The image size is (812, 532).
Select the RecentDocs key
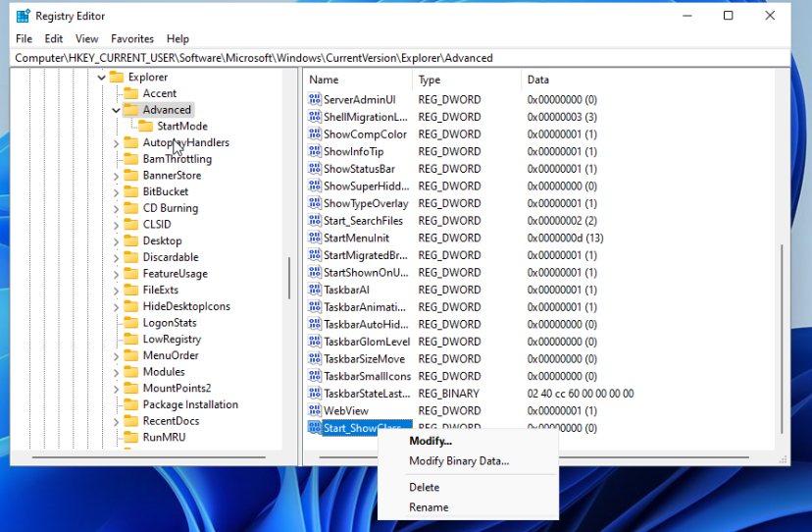click(x=171, y=421)
